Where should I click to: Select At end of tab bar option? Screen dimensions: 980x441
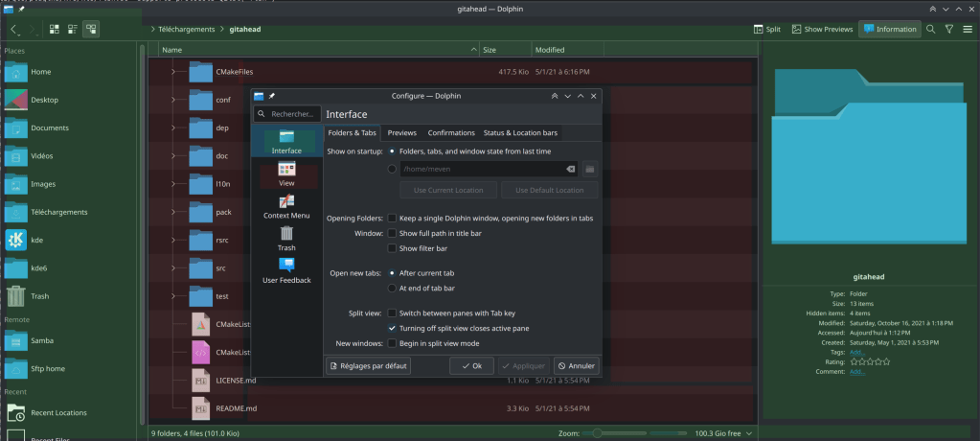(392, 288)
